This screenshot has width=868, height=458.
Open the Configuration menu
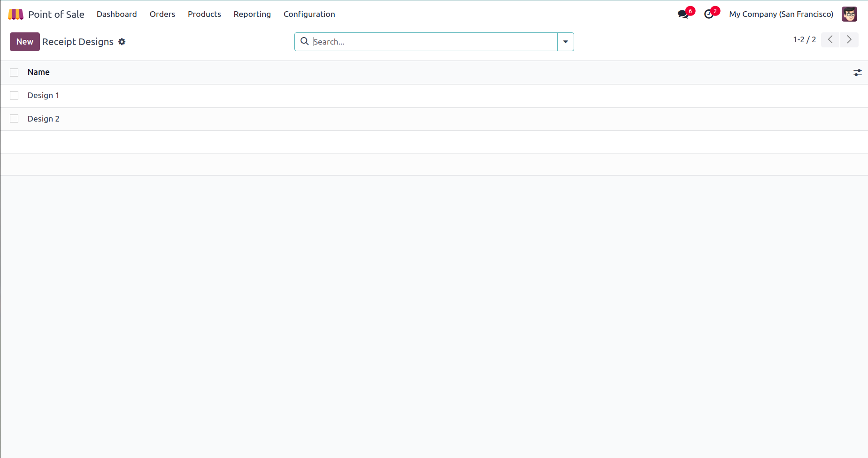tap(309, 14)
